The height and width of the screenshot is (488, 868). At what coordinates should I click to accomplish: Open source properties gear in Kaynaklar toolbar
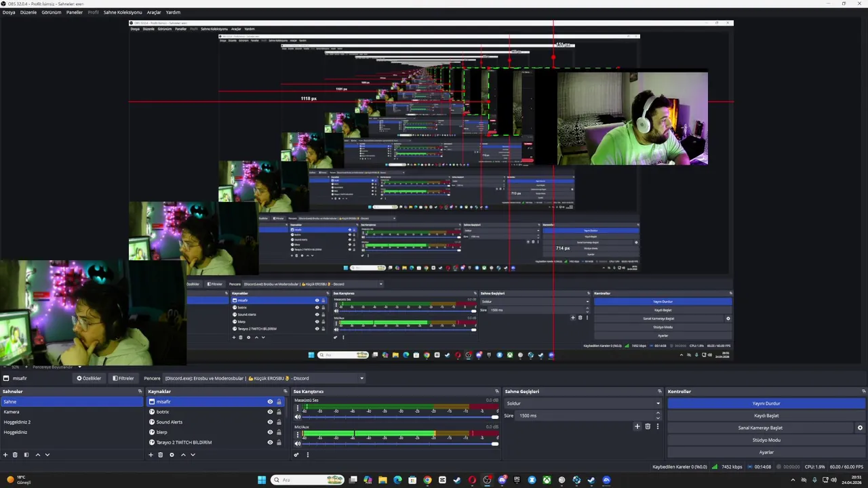[x=172, y=455]
